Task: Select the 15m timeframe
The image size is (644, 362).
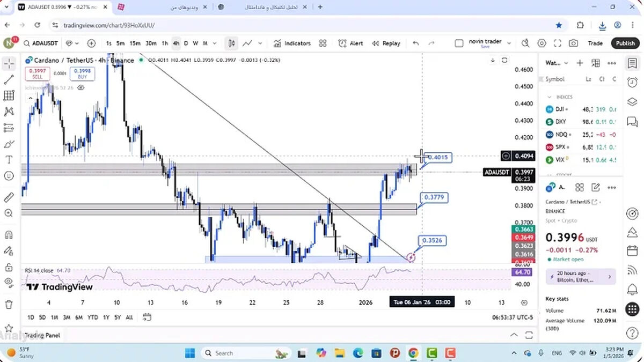Action: tap(135, 43)
